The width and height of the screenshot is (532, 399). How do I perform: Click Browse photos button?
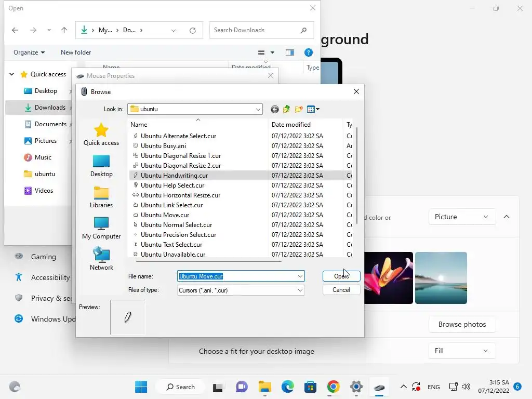coord(462,324)
